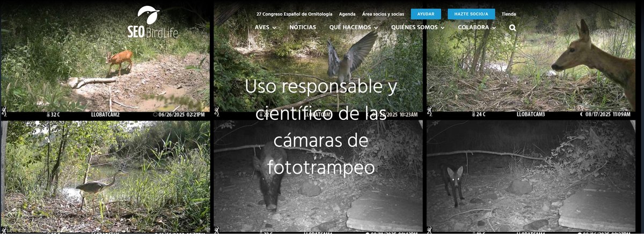This screenshot has height=236, width=644.
Task: Go to the Agenda page
Action: [x=347, y=14]
